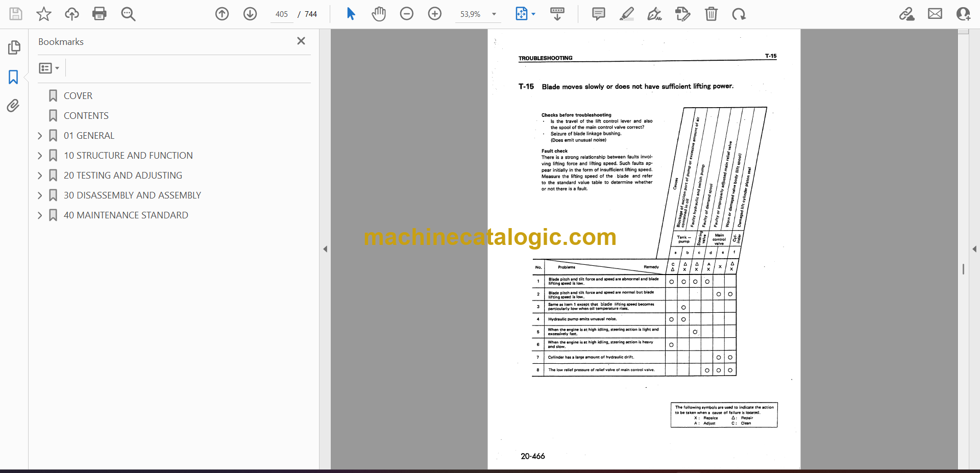Collapse left navigation pane arrow
The height and width of the screenshot is (473, 980).
325,249
